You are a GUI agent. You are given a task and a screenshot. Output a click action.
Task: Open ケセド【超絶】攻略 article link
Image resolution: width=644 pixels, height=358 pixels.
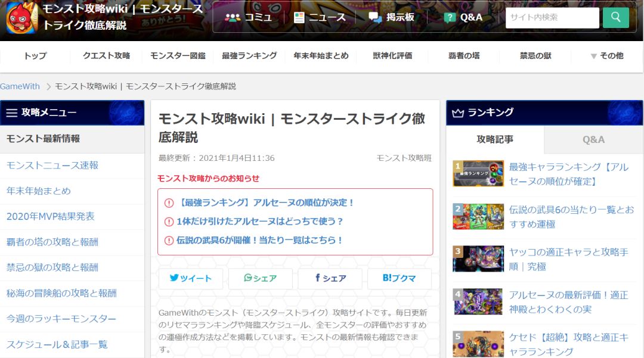pyautogui.click(x=569, y=344)
